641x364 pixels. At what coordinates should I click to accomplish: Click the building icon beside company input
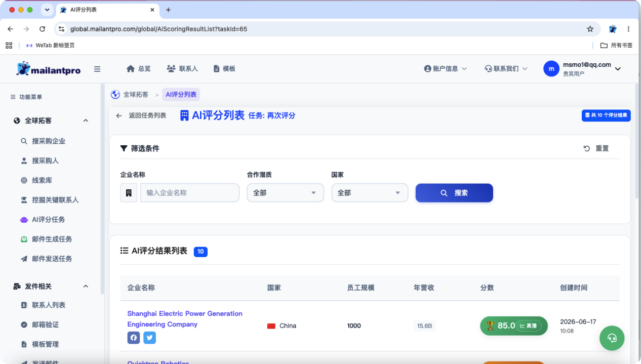point(129,193)
